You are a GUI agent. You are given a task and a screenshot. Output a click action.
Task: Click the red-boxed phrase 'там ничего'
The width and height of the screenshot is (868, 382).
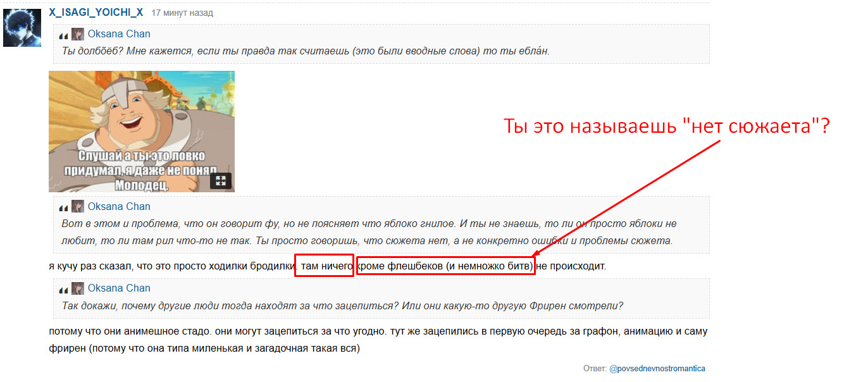324,266
